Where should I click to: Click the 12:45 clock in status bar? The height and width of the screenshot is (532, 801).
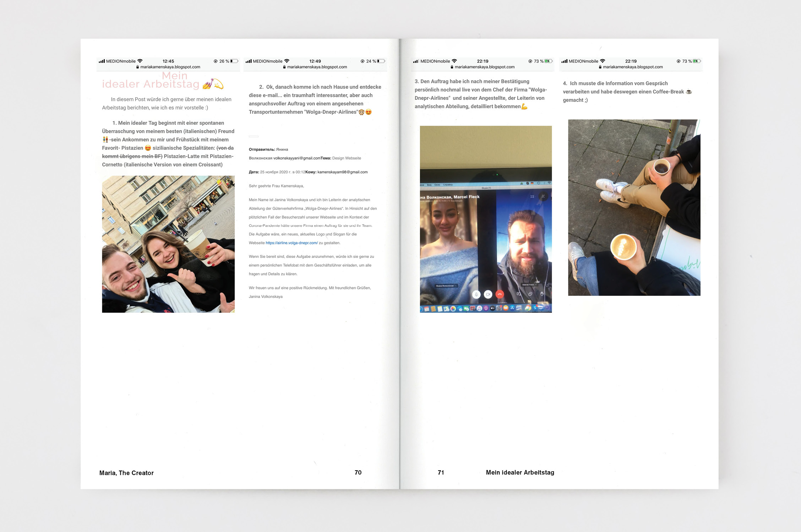click(x=168, y=61)
